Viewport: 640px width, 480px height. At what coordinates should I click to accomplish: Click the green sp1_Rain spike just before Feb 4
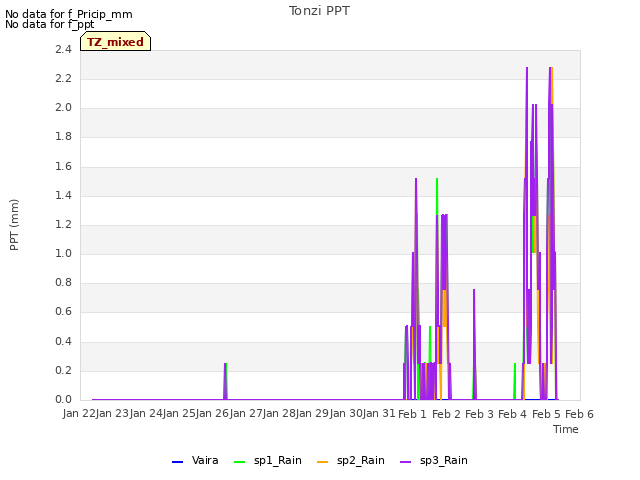515,381
